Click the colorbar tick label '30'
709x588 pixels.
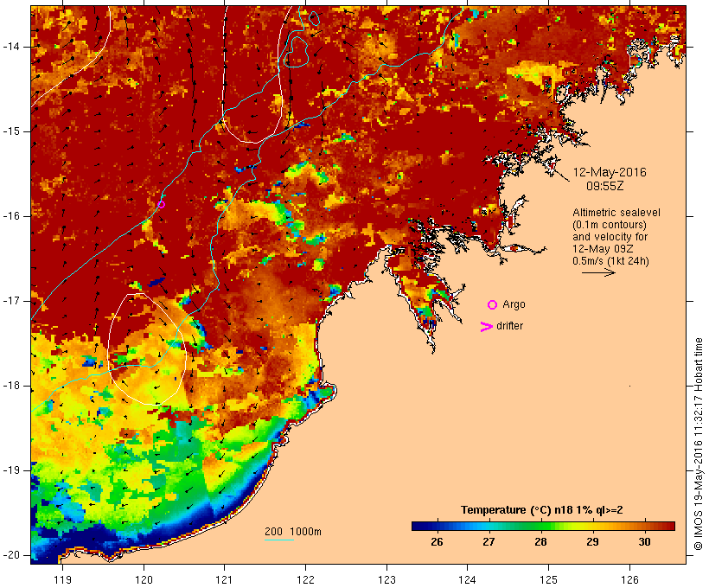click(x=645, y=542)
